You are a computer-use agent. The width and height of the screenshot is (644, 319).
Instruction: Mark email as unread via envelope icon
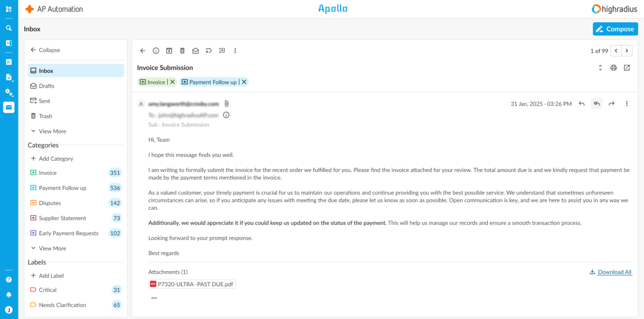195,51
